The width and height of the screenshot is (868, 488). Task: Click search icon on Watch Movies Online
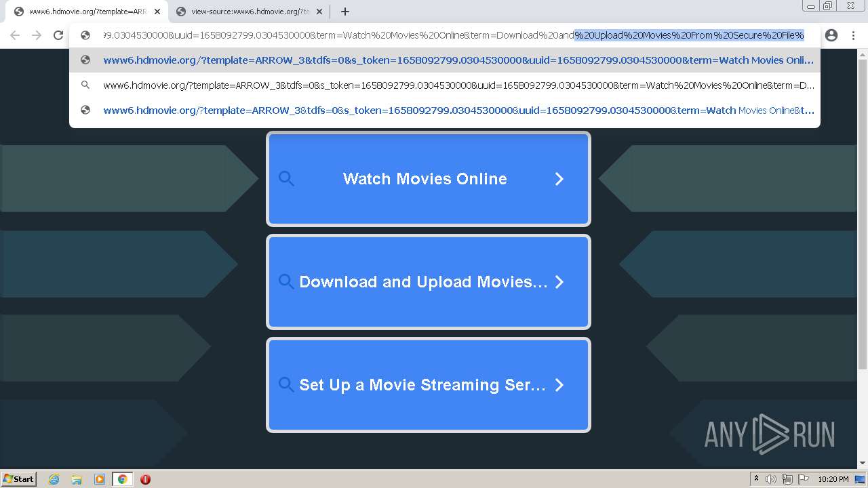coord(286,179)
